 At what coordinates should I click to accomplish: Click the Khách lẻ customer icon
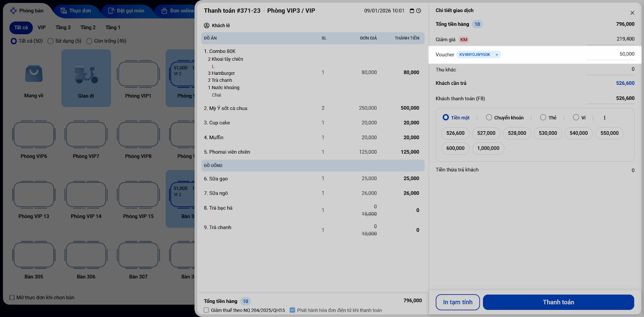click(206, 25)
